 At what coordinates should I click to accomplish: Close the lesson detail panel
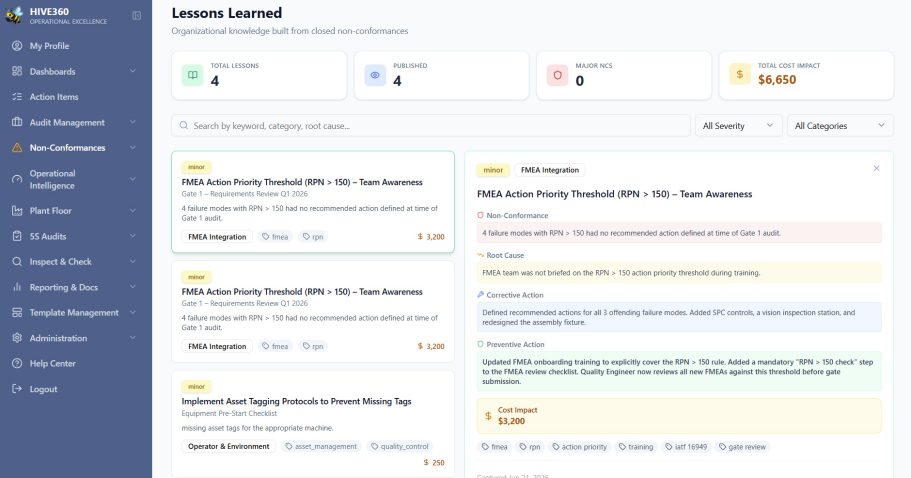tap(876, 168)
